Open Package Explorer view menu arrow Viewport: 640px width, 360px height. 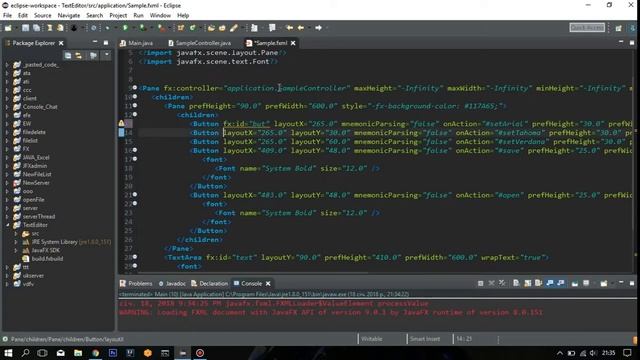tap(107, 55)
